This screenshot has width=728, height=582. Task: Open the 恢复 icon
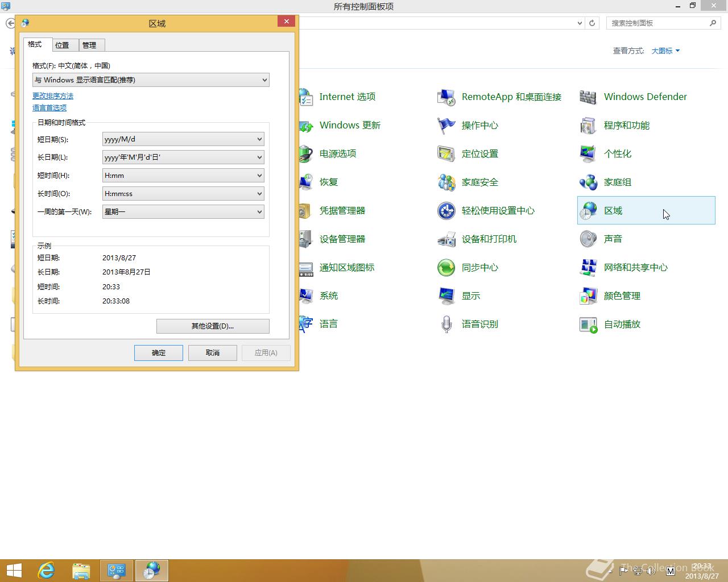(x=306, y=182)
